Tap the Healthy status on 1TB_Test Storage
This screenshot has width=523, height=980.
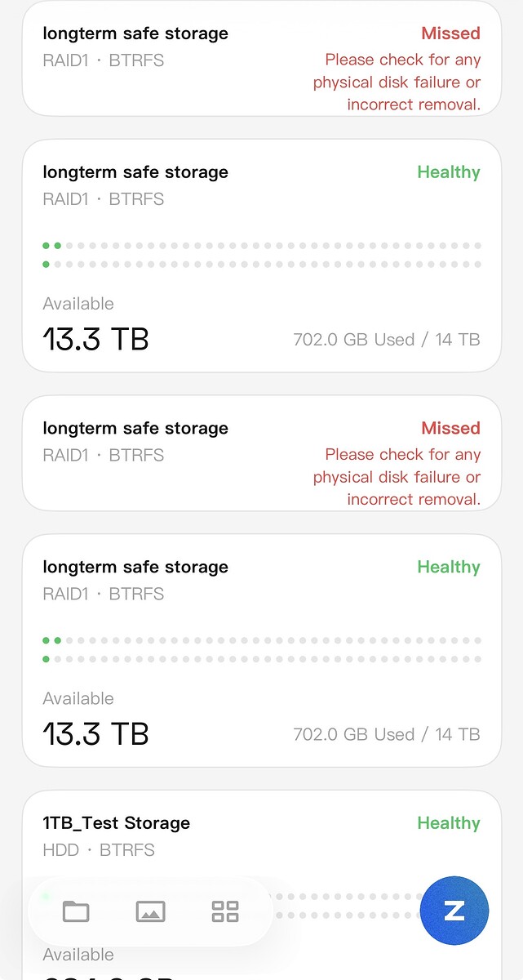point(449,823)
